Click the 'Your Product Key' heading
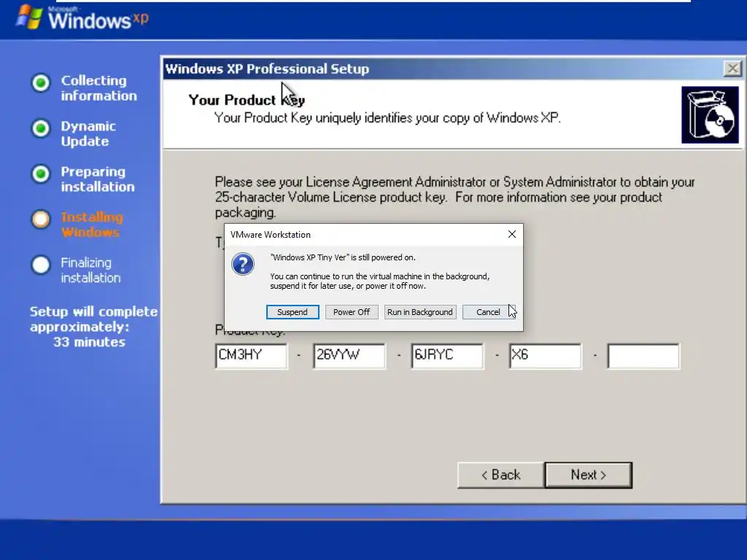 click(247, 100)
